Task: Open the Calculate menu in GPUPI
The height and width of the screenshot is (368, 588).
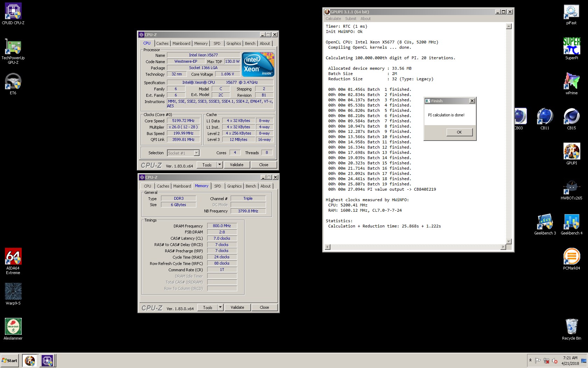Action: tap(333, 19)
